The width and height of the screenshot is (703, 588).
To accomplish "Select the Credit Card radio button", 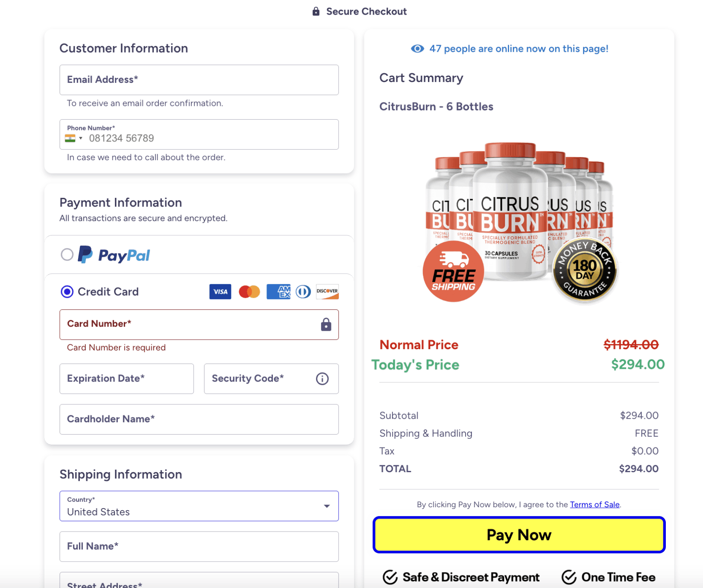I will pyautogui.click(x=67, y=291).
